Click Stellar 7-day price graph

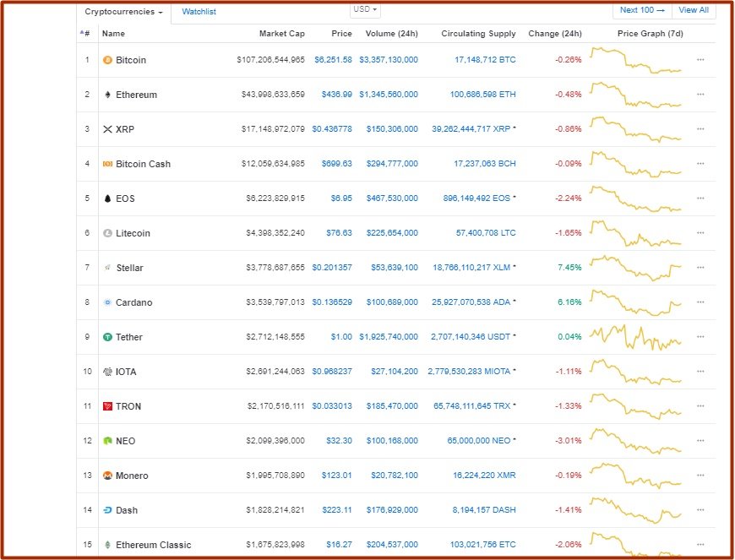[635, 268]
